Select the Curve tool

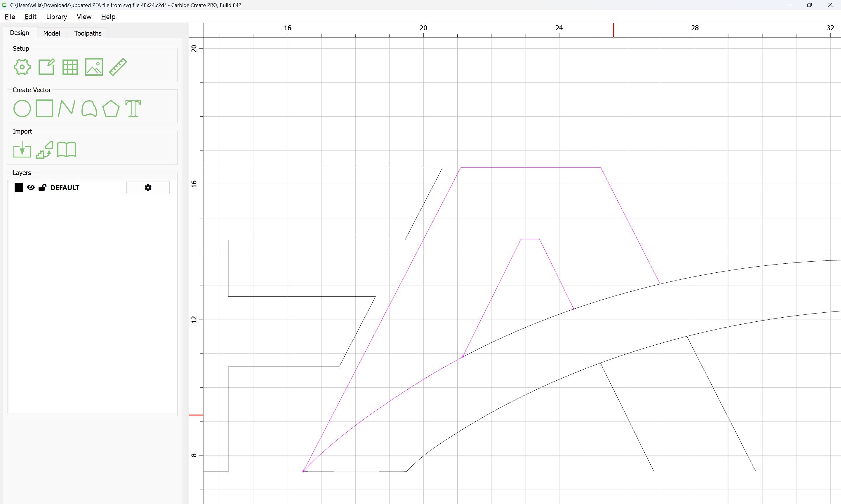(x=89, y=109)
